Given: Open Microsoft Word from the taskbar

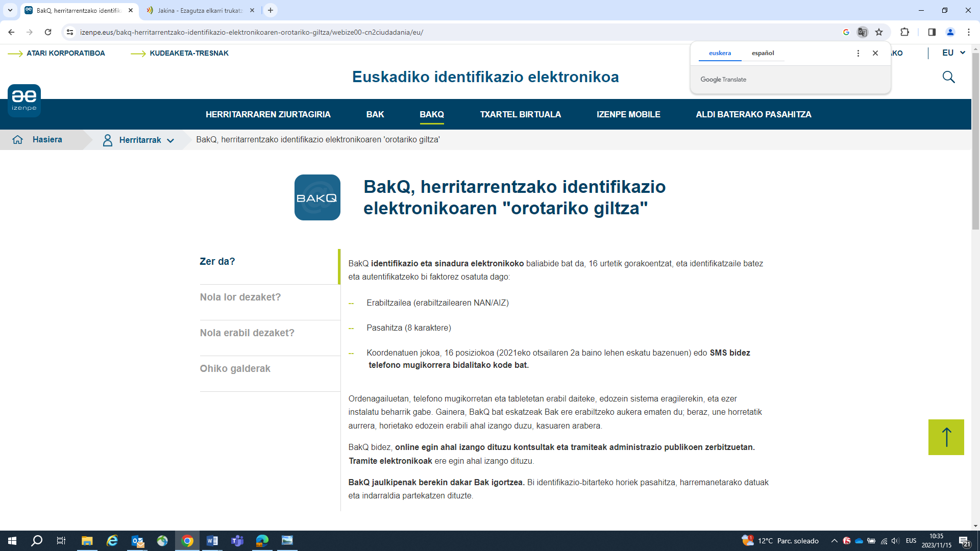Looking at the screenshot, I should pos(212,541).
